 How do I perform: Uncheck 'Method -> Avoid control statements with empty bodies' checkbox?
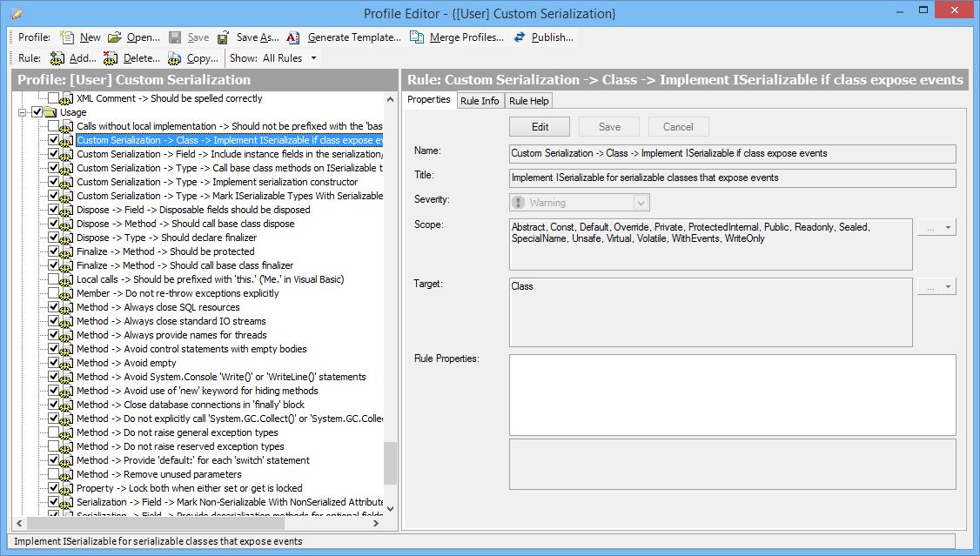point(54,349)
